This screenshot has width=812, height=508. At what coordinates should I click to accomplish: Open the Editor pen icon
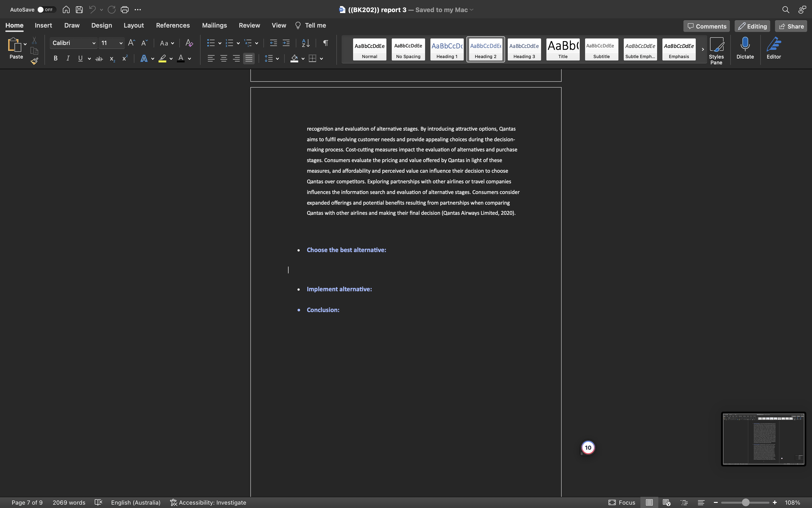[x=774, y=48]
